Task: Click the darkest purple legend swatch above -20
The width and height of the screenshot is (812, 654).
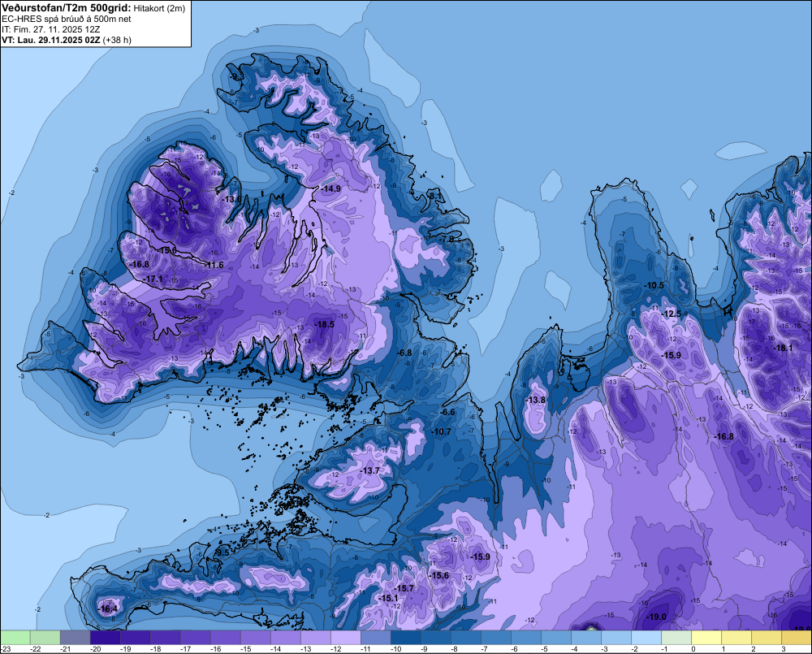Action: 105,638
